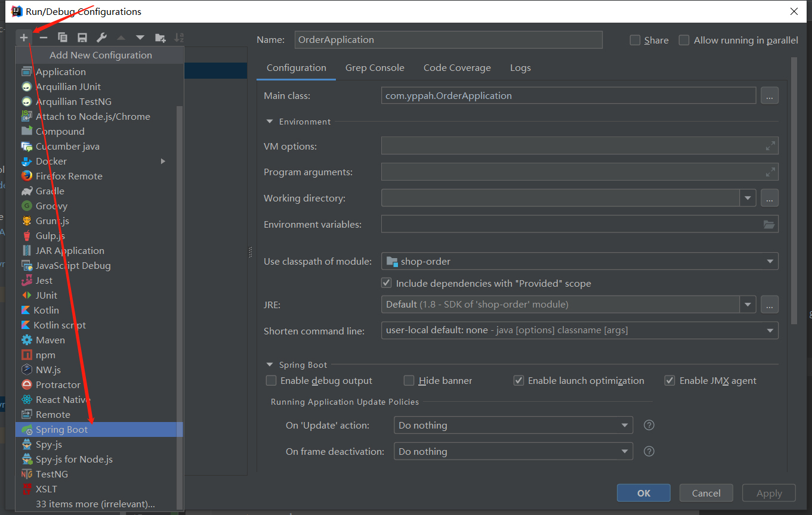This screenshot has height=515, width=812.
Task: Choose Firefox Remote configuration type
Action: point(99,176)
